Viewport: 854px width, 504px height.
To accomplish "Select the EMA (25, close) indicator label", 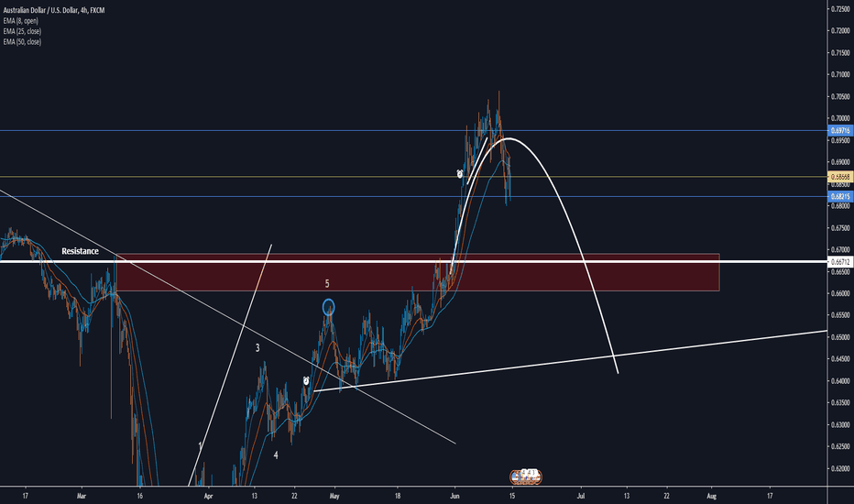I will pyautogui.click(x=22, y=31).
